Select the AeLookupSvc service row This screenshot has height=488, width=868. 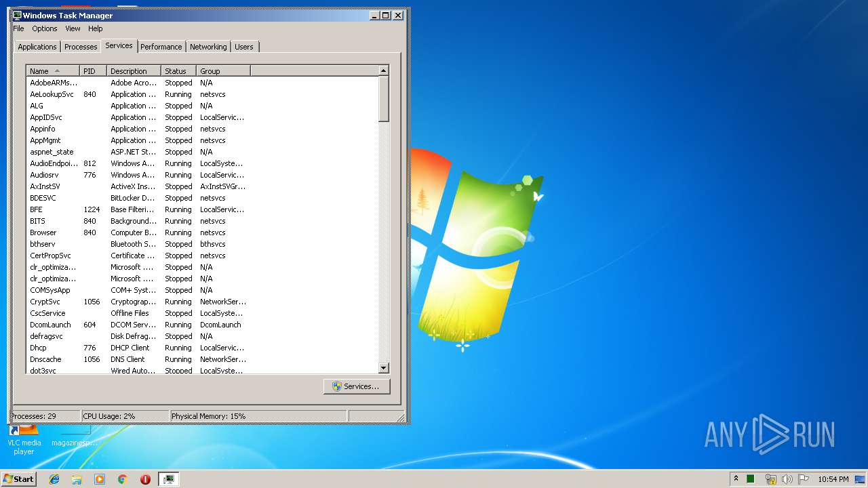click(x=202, y=94)
